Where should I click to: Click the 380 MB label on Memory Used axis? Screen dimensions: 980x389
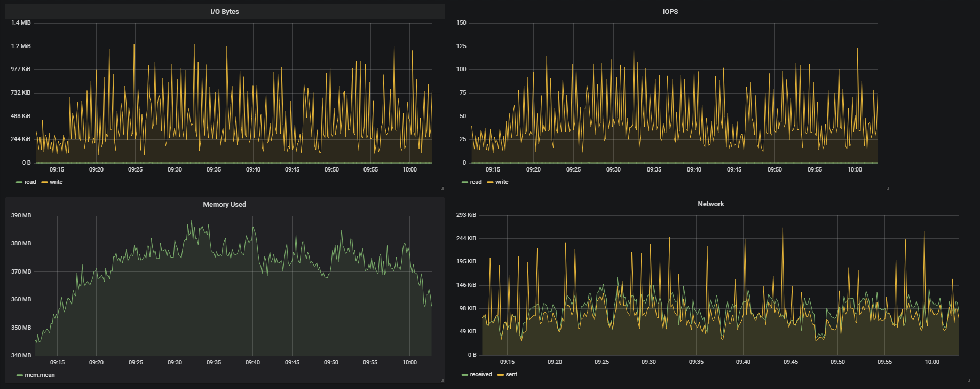pyautogui.click(x=21, y=244)
